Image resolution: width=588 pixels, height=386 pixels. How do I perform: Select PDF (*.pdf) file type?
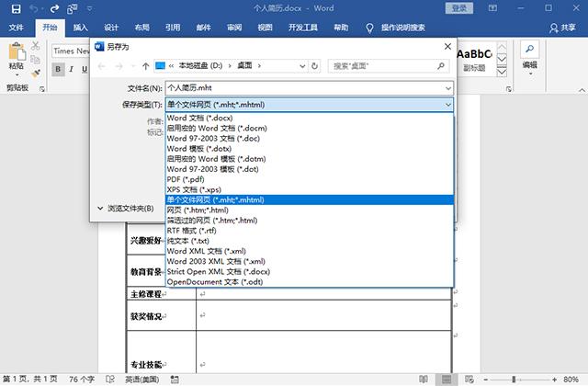[x=310, y=179]
